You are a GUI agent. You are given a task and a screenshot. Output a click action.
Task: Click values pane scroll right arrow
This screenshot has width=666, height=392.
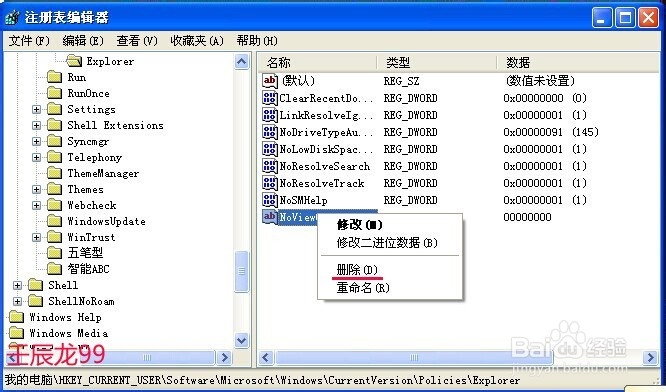tap(650, 358)
